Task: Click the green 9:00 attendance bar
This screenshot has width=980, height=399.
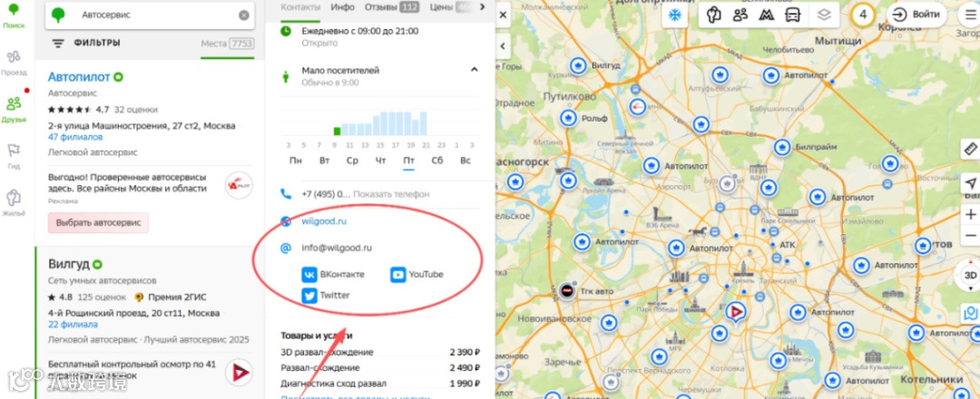Action: [x=337, y=131]
